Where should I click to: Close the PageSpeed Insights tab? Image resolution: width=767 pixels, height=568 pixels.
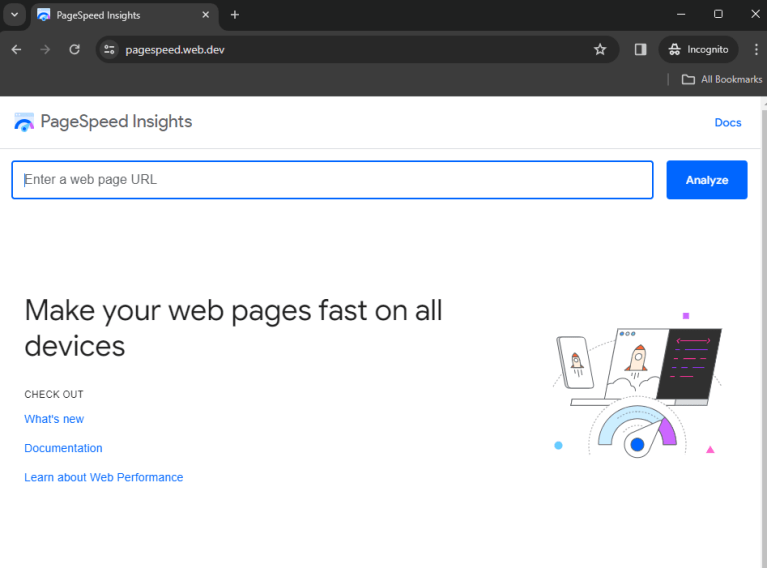point(205,15)
